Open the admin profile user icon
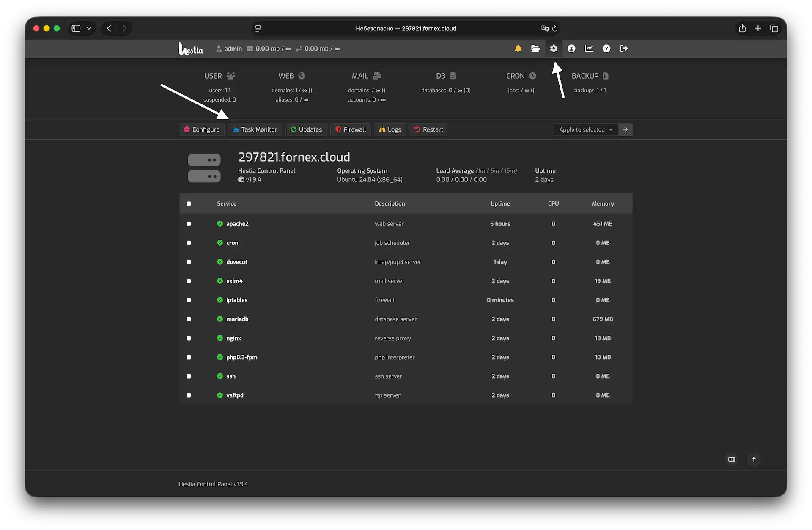The height and width of the screenshot is (530, 812). [x=571, y=49]
